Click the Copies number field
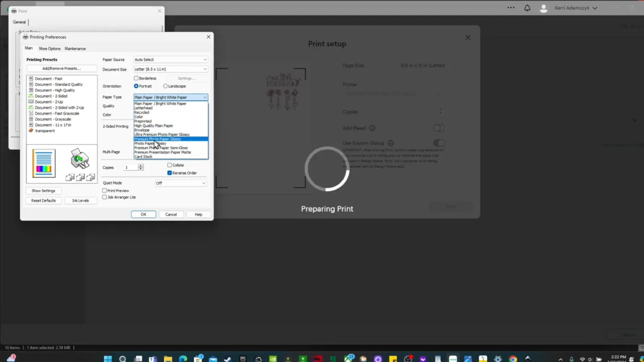The image size is (644, 362). 131,167
